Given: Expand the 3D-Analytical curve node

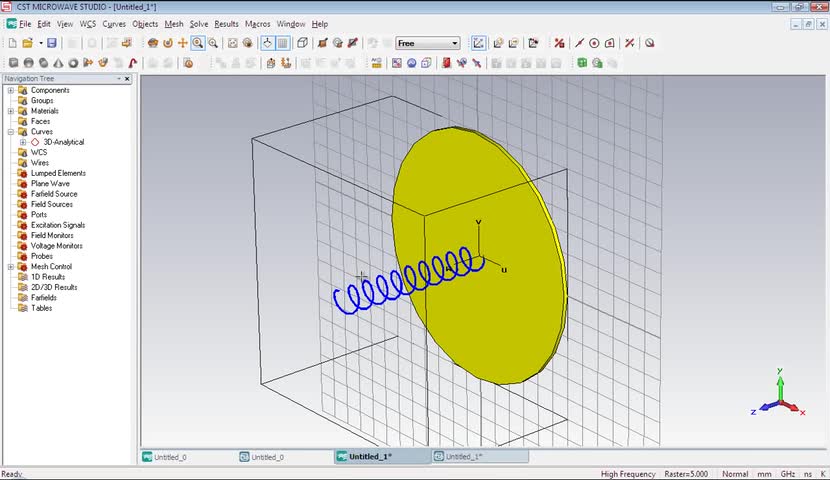Looking at the screenshot, I should 23,142.
